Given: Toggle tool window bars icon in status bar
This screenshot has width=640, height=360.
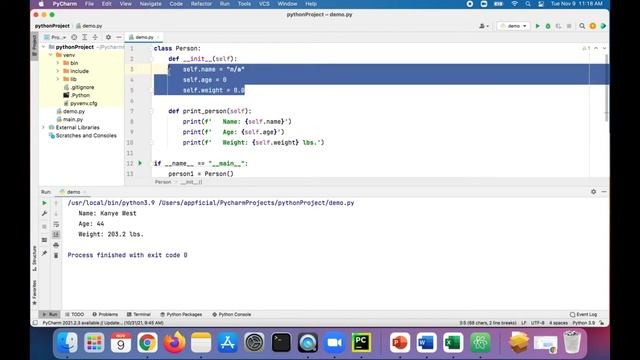Looking at the screenshot, I should [36, 323].
